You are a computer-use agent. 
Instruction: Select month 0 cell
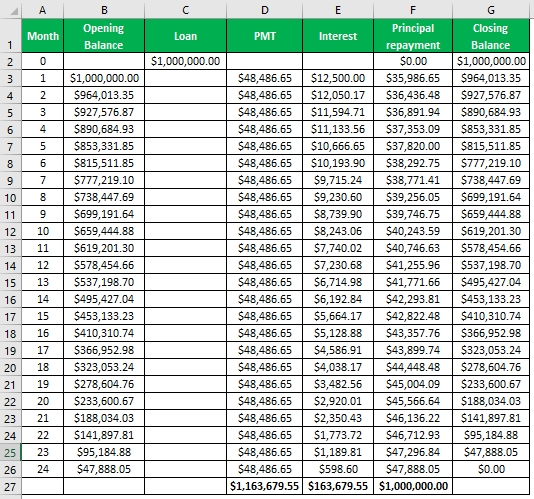pos(43,61)
